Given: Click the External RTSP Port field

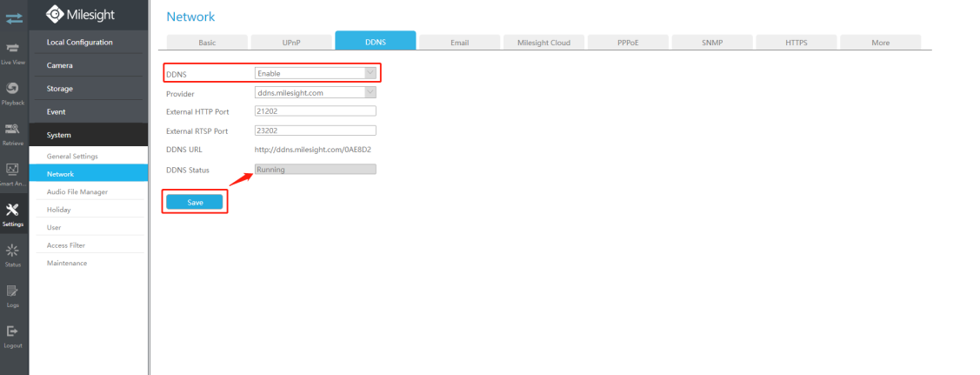Looking at the screenshot, I should [316, 131].
